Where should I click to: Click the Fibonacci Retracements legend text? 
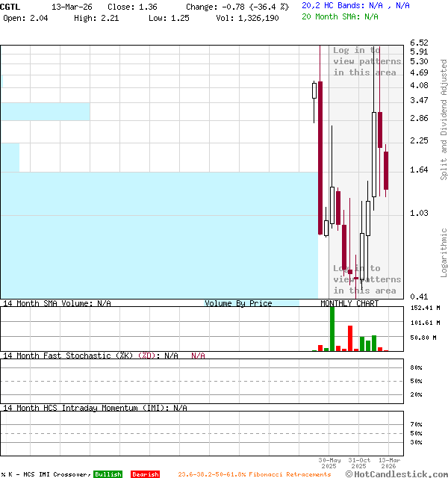point(254,474)
